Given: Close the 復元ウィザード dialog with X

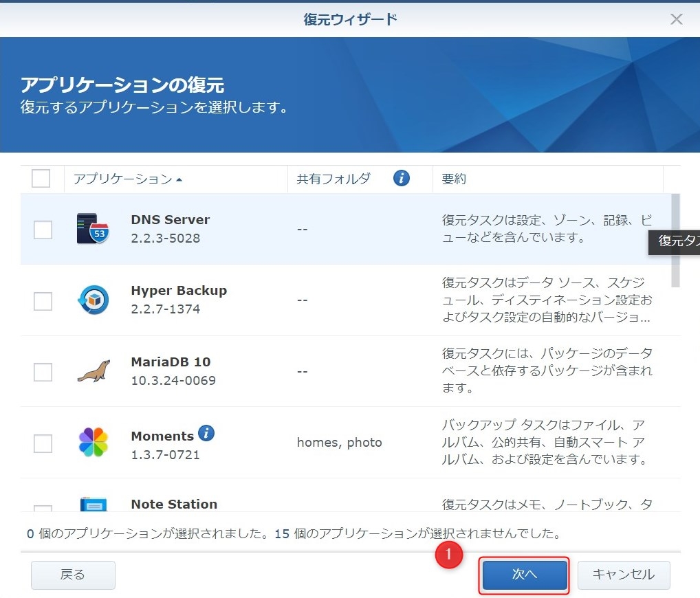Looking at the screenshot, I should click(677, 19).
